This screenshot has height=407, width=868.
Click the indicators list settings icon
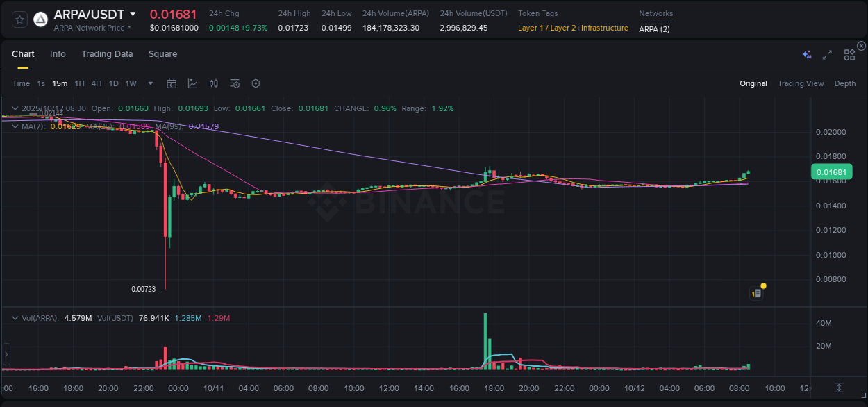coord(234,83)
